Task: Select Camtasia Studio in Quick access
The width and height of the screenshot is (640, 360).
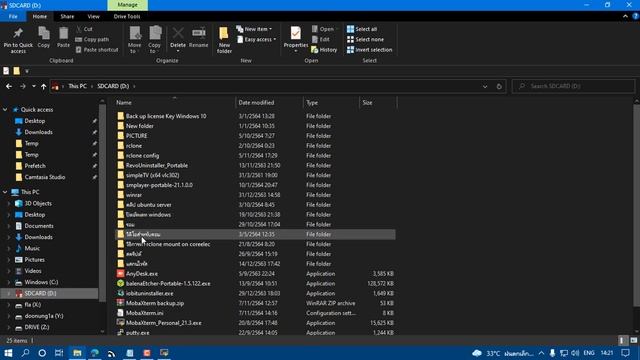Action: [x=44, y=177]
